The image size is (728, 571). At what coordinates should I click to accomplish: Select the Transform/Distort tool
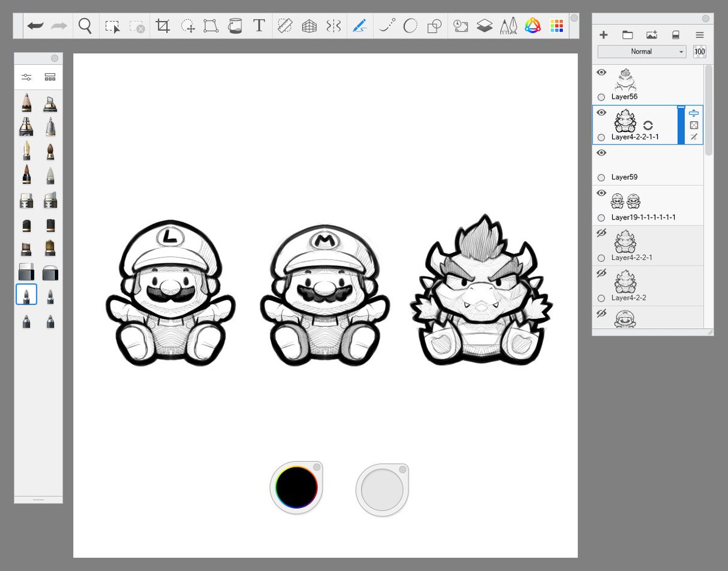pyautogui.click(x=211, y=26)
